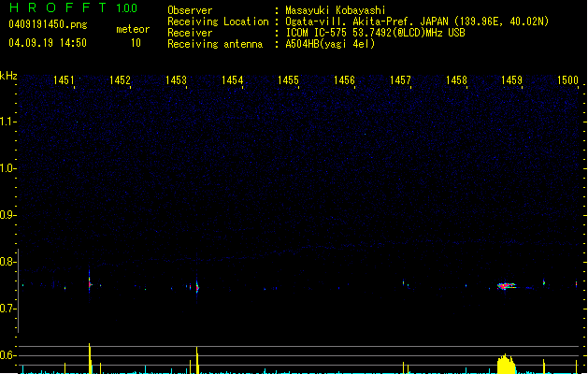Click the observer name Masayuki Kobayashi
Image resolution: width=588 pixels, height=374 pixels.
tap(336, 10)
